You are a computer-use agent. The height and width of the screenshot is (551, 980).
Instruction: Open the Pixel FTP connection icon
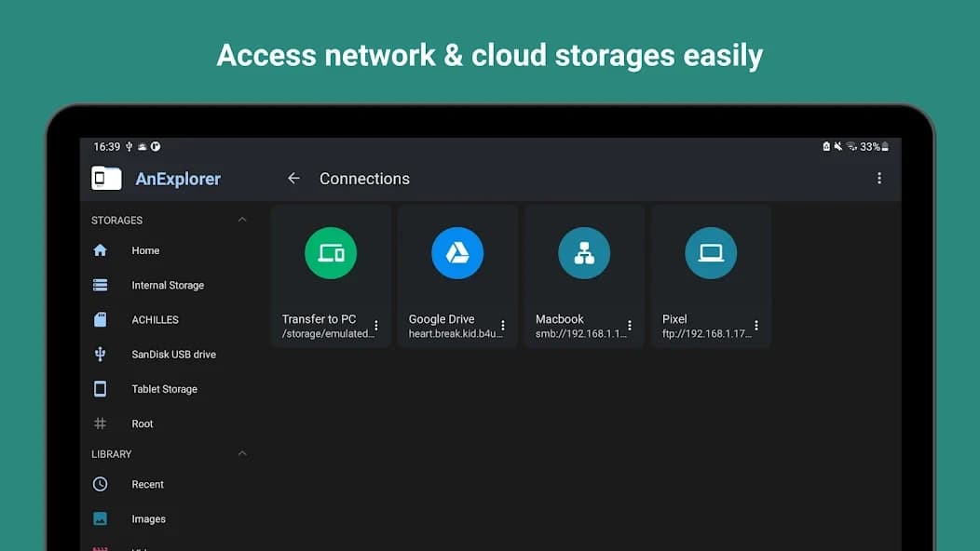711,253
